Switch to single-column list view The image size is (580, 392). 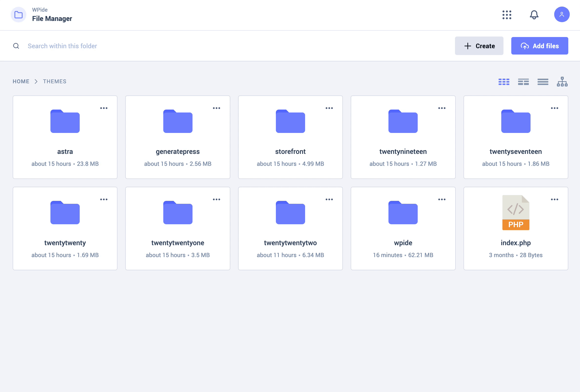(x=543, y=82)
